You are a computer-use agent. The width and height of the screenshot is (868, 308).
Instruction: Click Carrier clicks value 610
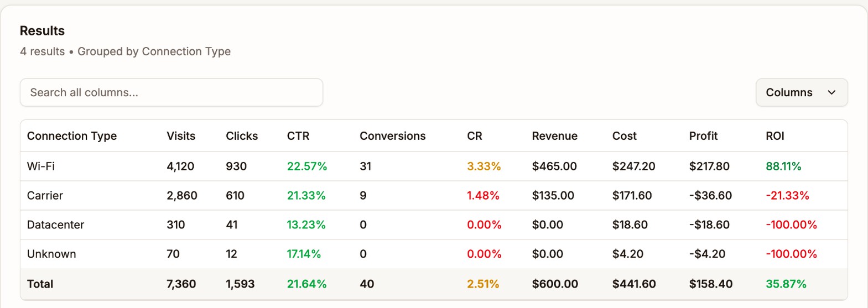235,196
